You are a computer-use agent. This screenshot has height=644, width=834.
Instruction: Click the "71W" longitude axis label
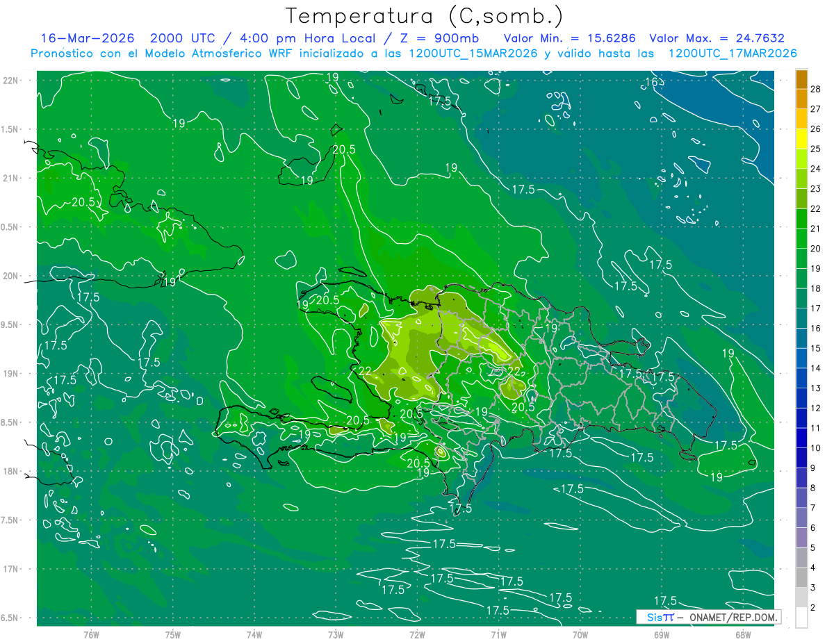[498, 634]
